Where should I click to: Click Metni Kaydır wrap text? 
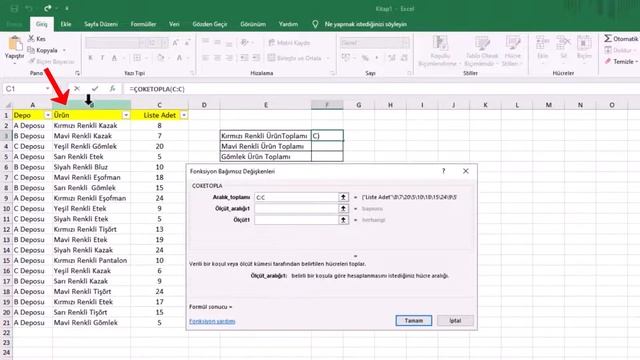point(289,43)
